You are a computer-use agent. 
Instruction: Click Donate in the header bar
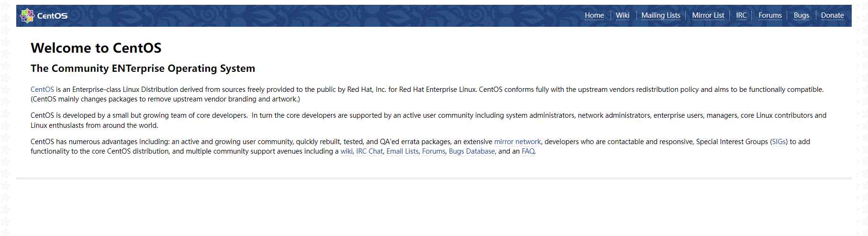click(833, 15)
